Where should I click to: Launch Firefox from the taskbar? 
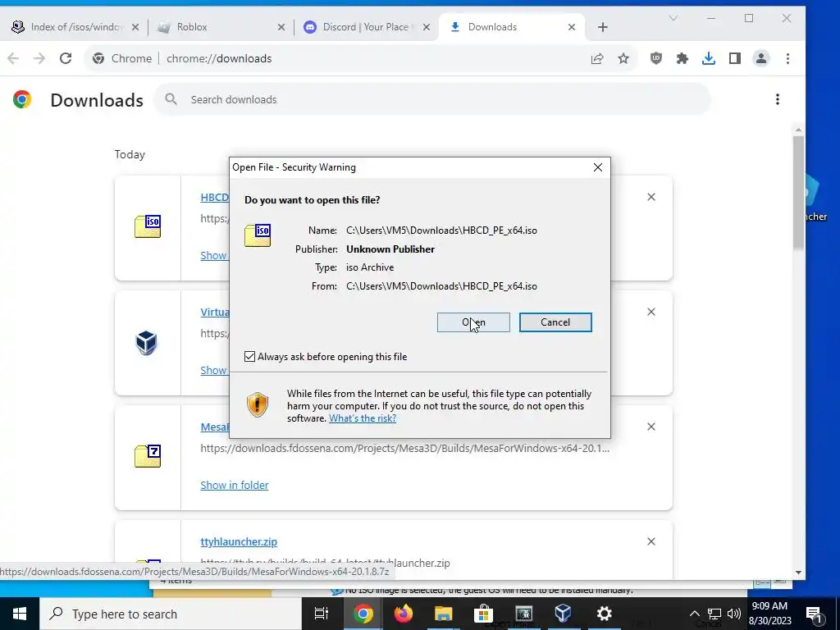click(x=403, y=614)
